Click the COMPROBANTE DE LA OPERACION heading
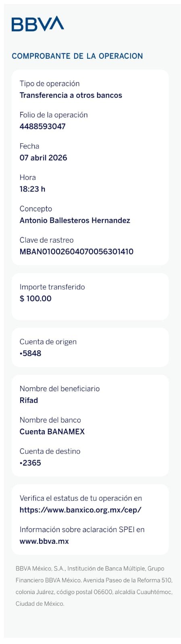This screenshot has width=181, height=644. tap(77, 56)
